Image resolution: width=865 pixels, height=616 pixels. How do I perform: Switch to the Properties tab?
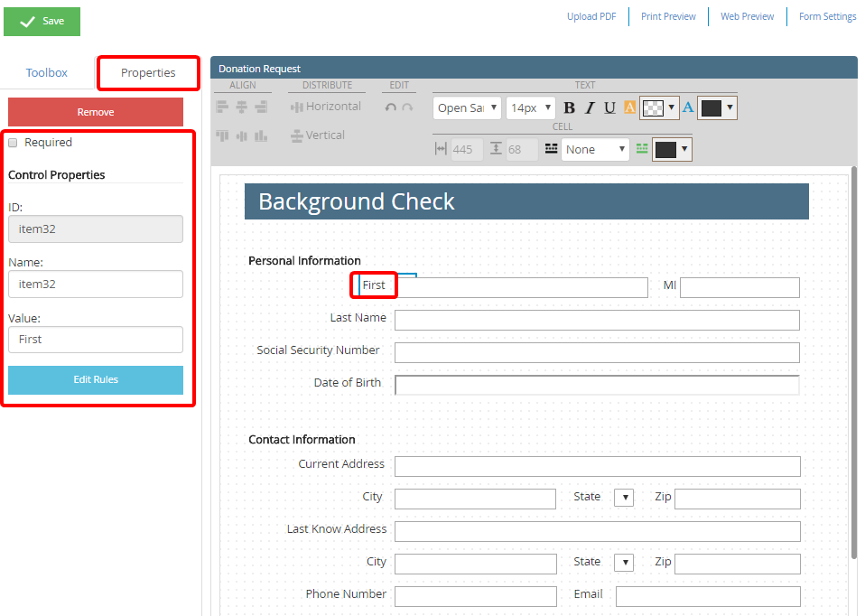click(x=148, y=72)
